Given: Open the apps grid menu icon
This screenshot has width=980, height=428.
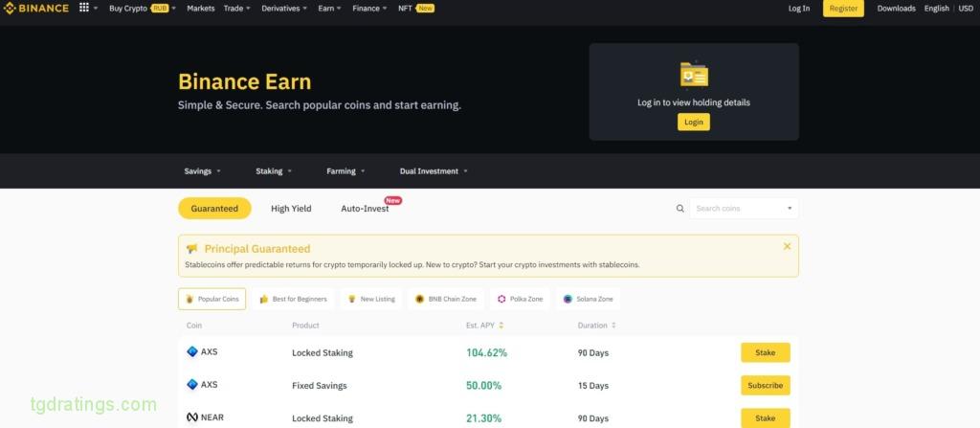Looking at the screenshot, I should click(x=84, y=8).
